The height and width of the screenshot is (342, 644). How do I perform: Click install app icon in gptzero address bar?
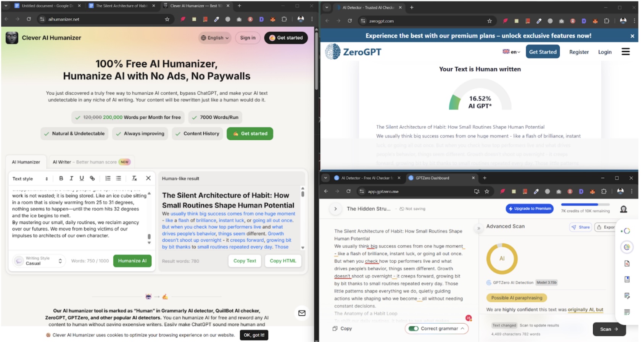point(477,191)
